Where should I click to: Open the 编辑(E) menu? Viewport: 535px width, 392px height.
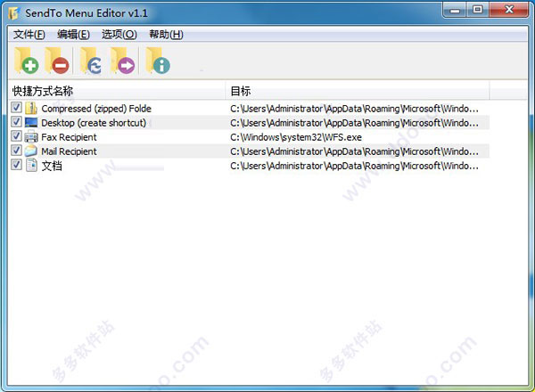(73, 35)
